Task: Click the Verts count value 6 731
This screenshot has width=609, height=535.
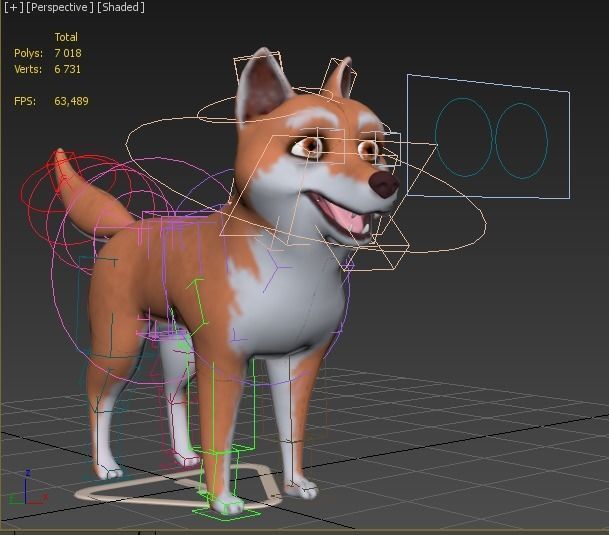Action: (68, 69)
